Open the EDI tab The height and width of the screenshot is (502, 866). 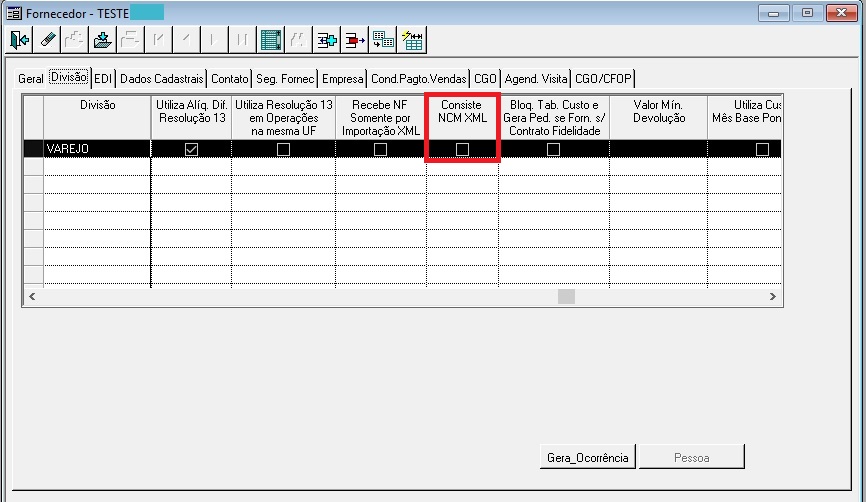pos(103,78)
